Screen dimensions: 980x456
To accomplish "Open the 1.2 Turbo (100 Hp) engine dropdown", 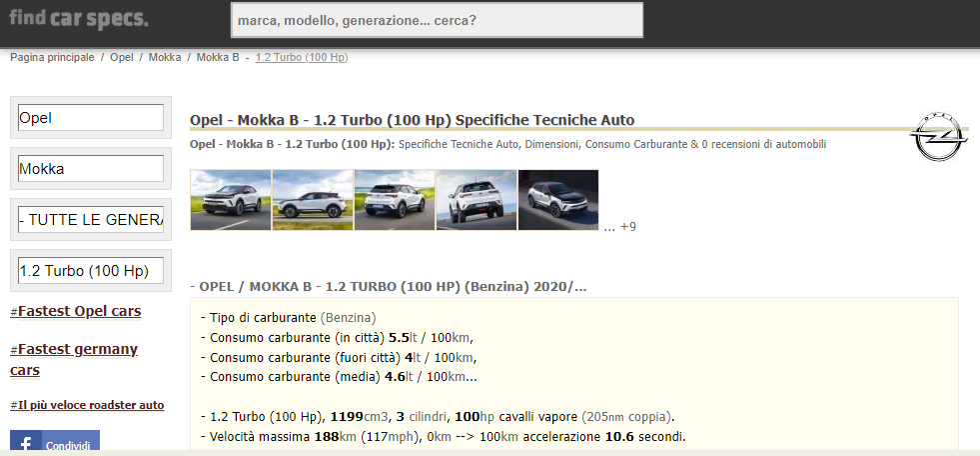I will tap(91, 271).
